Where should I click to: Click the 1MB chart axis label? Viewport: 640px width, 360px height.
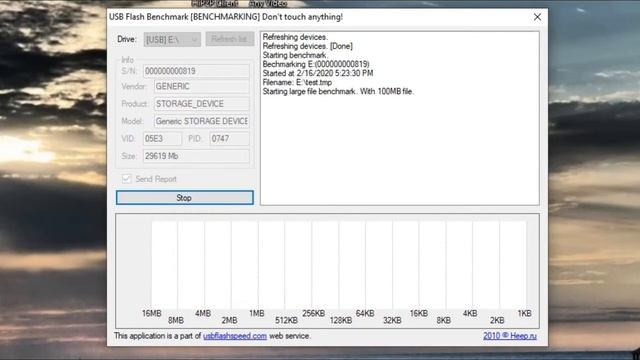click(x=257, y=313)
